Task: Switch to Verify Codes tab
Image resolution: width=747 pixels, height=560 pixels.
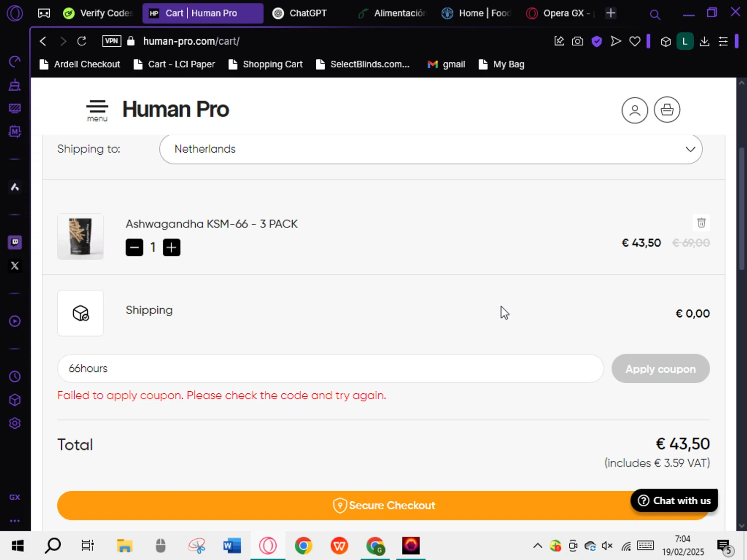Action: coord(99,13)
